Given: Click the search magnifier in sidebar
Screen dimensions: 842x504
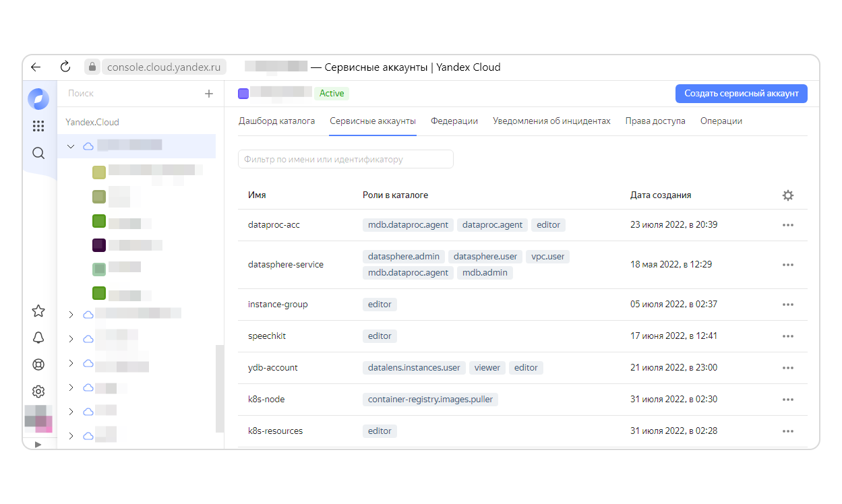Looking at the screenshot, I should (38, 153).
